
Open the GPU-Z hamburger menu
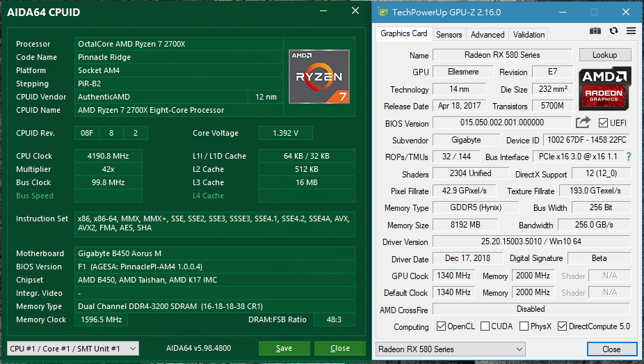631,31
